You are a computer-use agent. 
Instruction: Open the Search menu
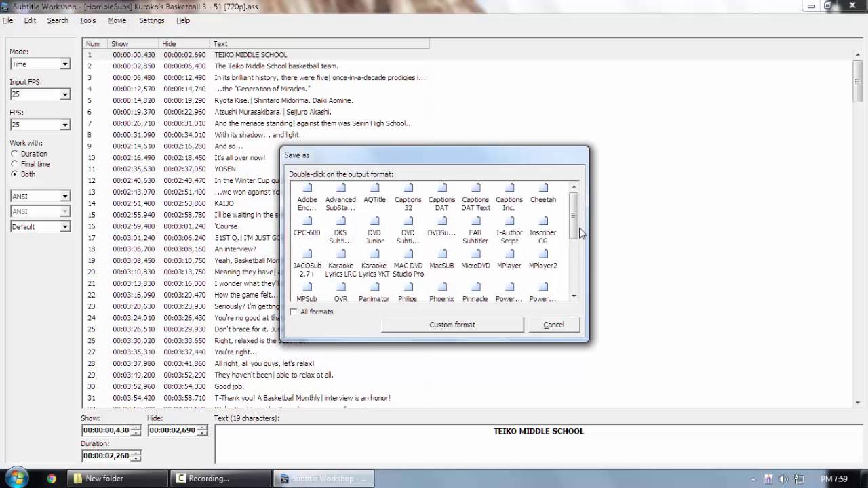pos(58,20)
